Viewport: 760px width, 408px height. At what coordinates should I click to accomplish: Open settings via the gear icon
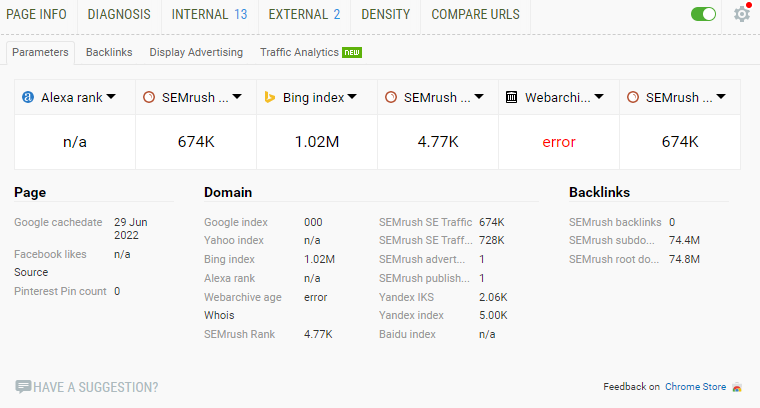pyautogui.click(x=741, y=14)
